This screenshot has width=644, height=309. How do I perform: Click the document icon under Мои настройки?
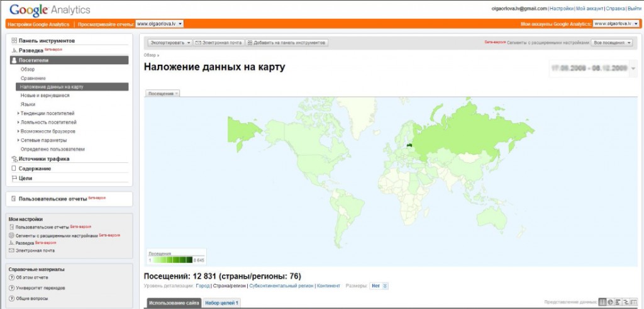pyautogui.click(x=11, y=227)
